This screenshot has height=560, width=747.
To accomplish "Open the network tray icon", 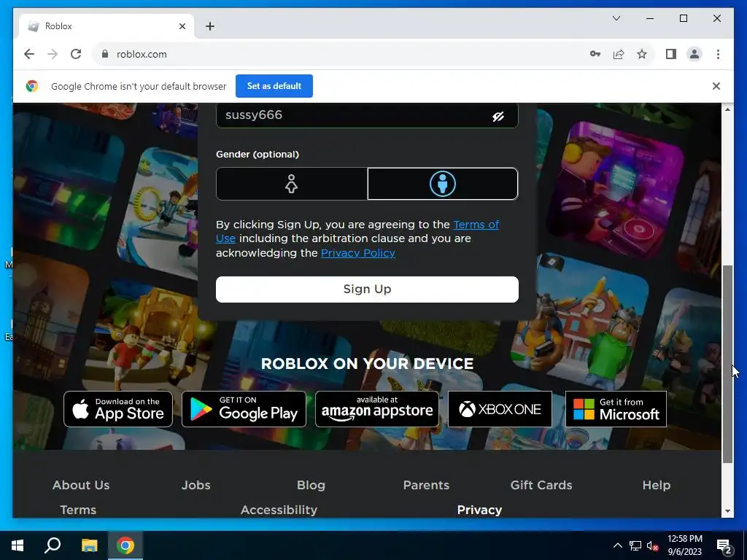I will [635, 545].
